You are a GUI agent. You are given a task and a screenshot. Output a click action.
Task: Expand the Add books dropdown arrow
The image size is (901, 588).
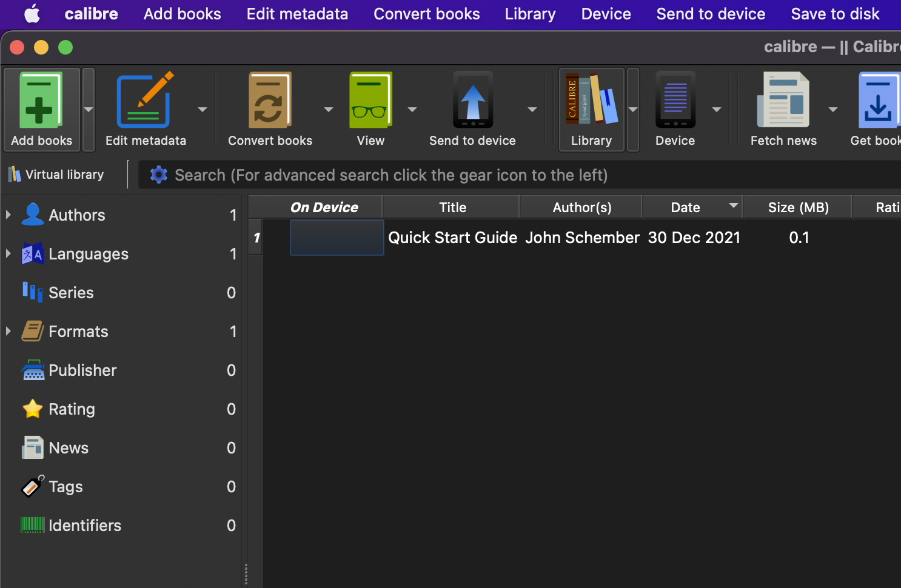coord(89,110)
